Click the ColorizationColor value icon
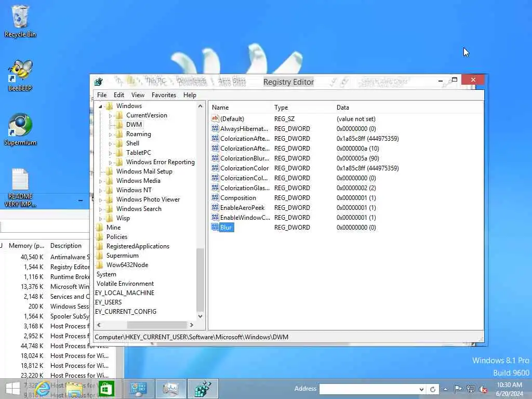This screenshot has height=399, width=532. click(x=215, y=168)
